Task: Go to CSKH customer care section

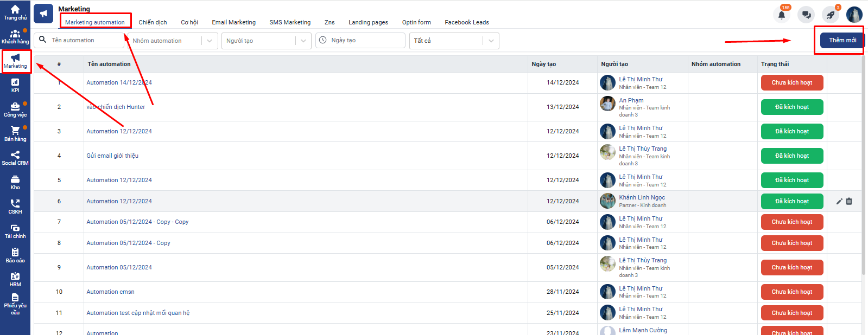Action: point(15,207)
